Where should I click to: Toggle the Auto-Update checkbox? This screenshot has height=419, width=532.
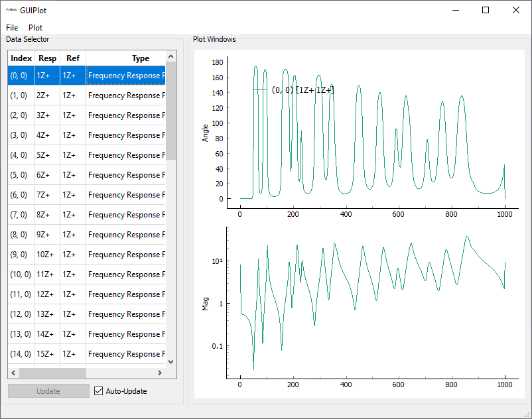(x=100, y=391)
